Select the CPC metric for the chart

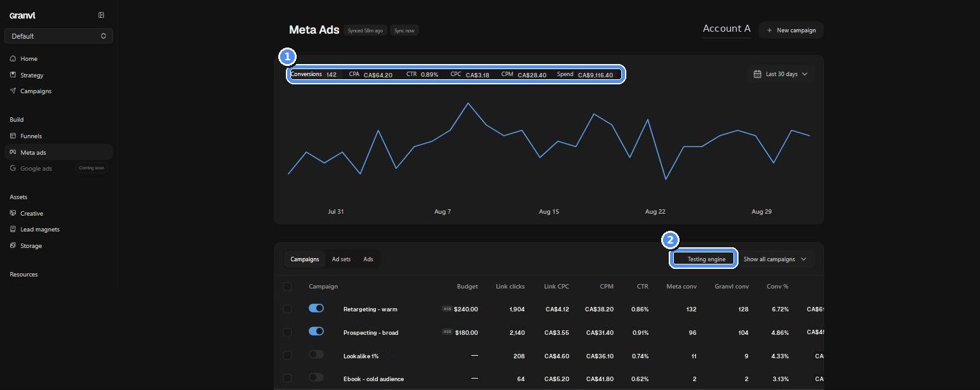470,74
